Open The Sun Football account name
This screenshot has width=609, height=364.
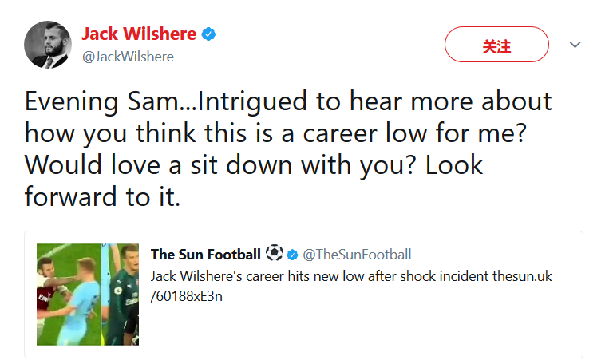click(x=205, y=255)
